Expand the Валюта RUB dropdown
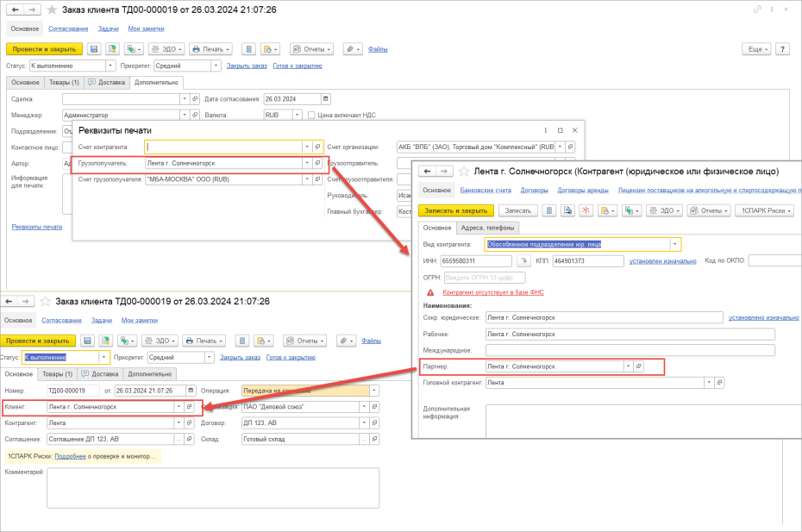Screen dimensions: 802x532 coord(298,115)
